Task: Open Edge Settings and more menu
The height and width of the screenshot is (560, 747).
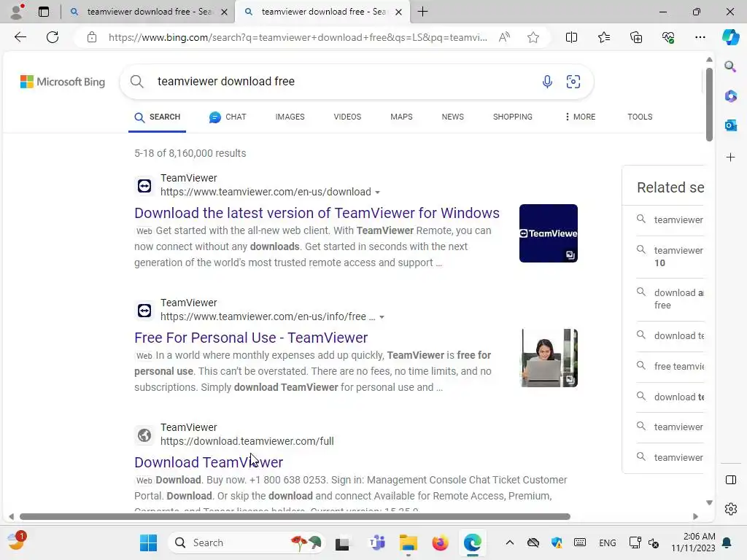Action: tap(700, 37)
